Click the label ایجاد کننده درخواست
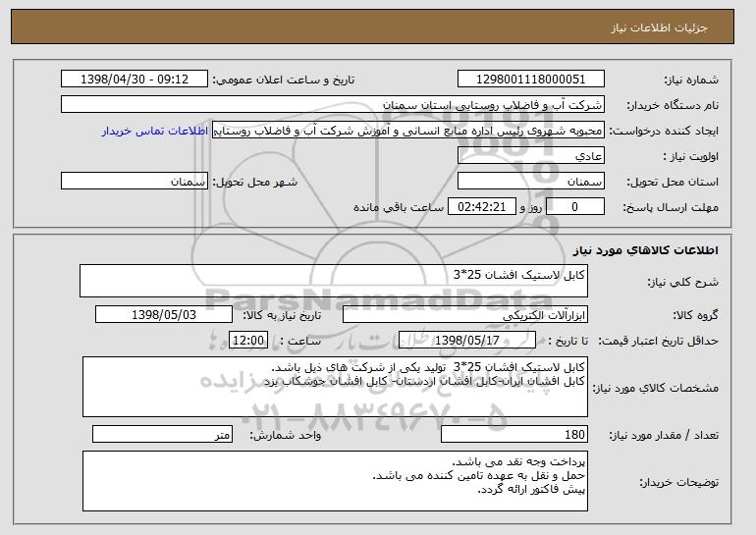This screenshot has height=535, width=756. pos(664,131)
